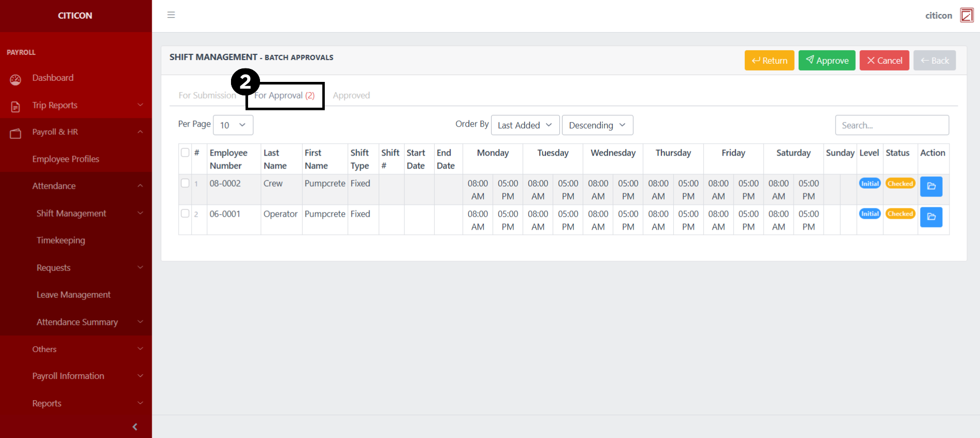Click the hamburger menu icon in header
This screenshot has height=438, width=980.
click(171, 15)
